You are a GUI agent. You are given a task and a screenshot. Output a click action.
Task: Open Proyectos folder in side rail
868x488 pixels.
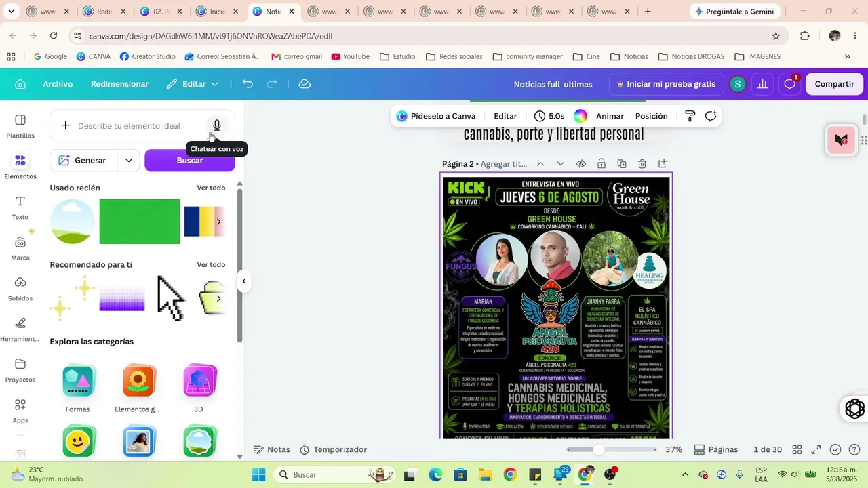point(20,370)
